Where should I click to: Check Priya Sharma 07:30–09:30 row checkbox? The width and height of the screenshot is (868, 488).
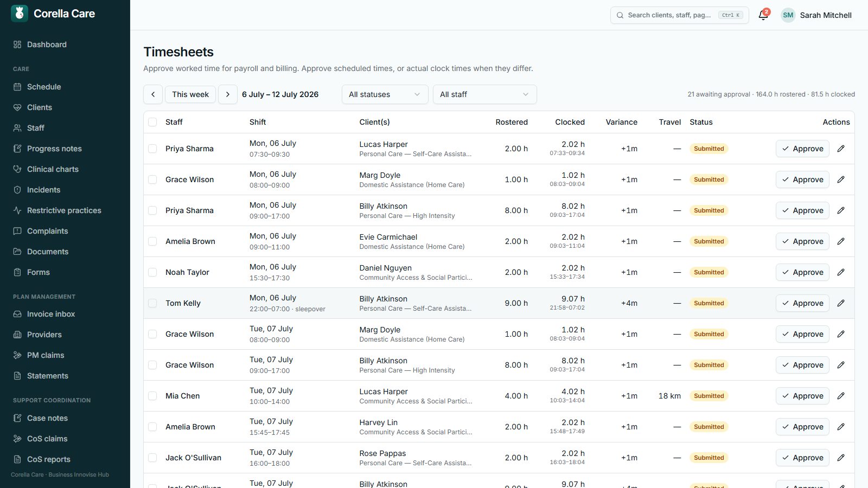(152, 149)
